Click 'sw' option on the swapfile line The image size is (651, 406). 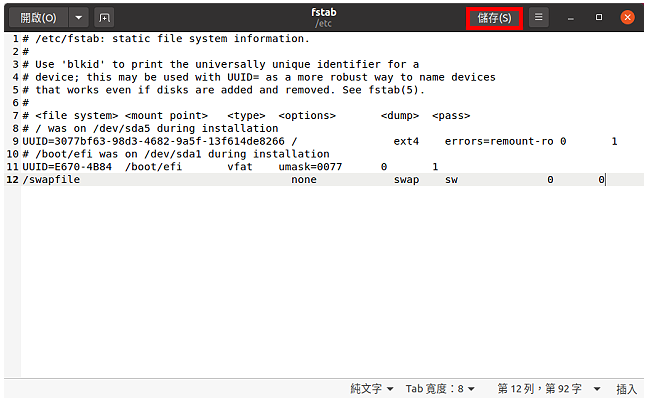[451, 180]
